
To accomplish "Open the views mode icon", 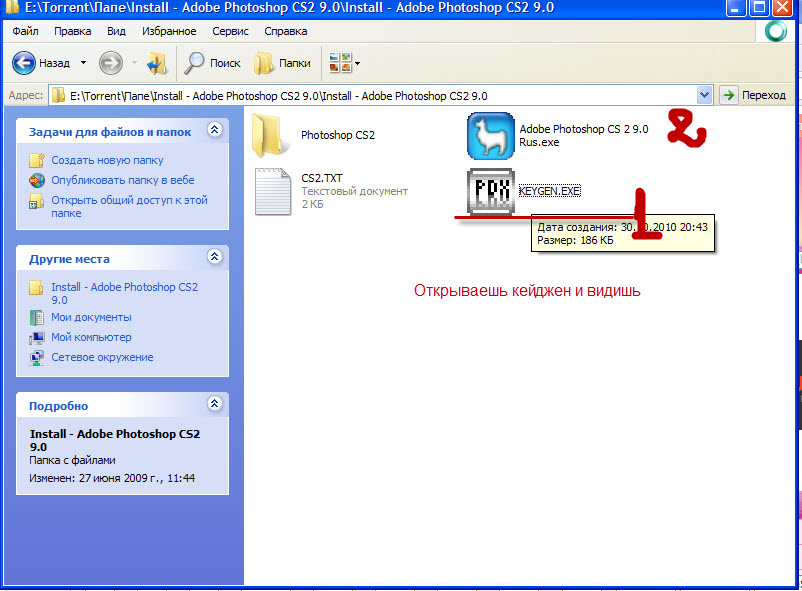I will pyautogui.click(x=340, y=63).
